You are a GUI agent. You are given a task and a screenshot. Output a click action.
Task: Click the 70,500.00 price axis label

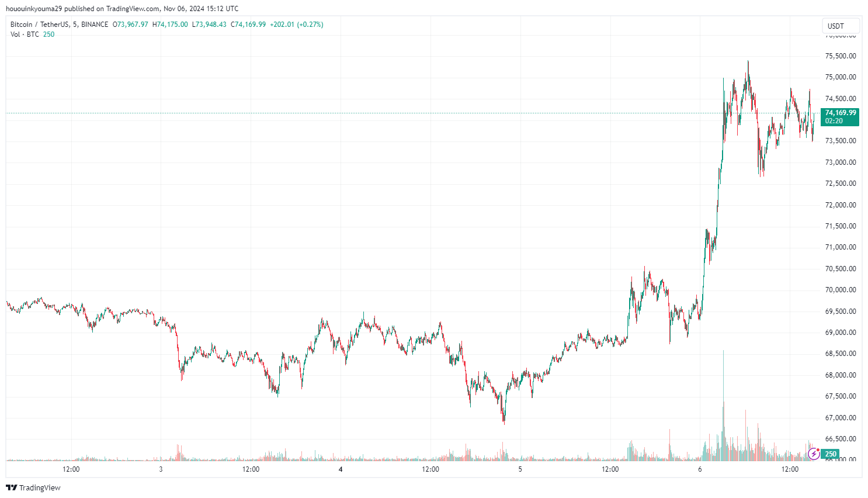click(x=841, y=269)
